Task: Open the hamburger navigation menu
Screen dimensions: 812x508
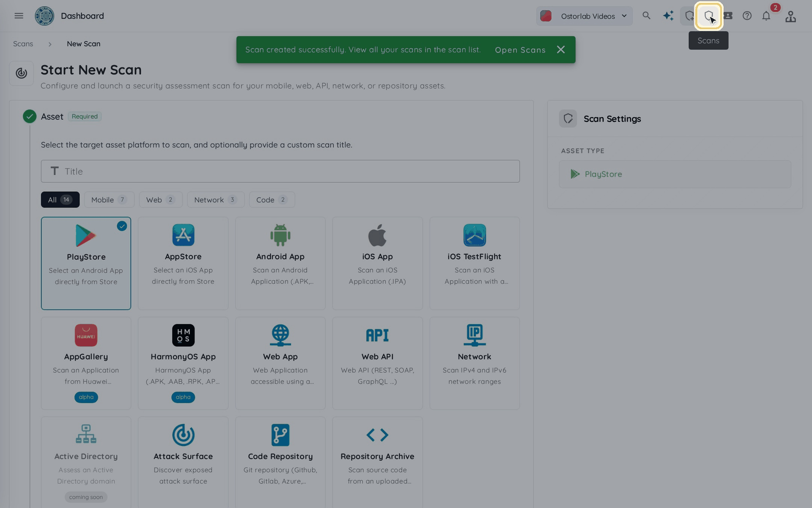Action: (19, 16)
